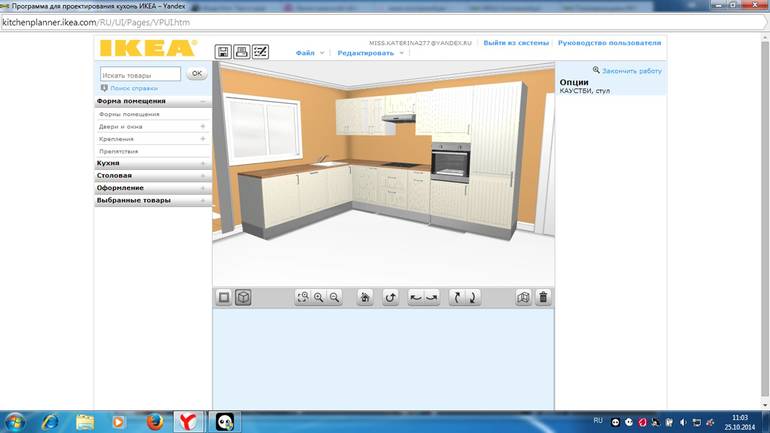Image resolution: width=770 pixels, height=433 pixels.
Task: Click the undo rotation arrow icon
Action: pos(391,297)
